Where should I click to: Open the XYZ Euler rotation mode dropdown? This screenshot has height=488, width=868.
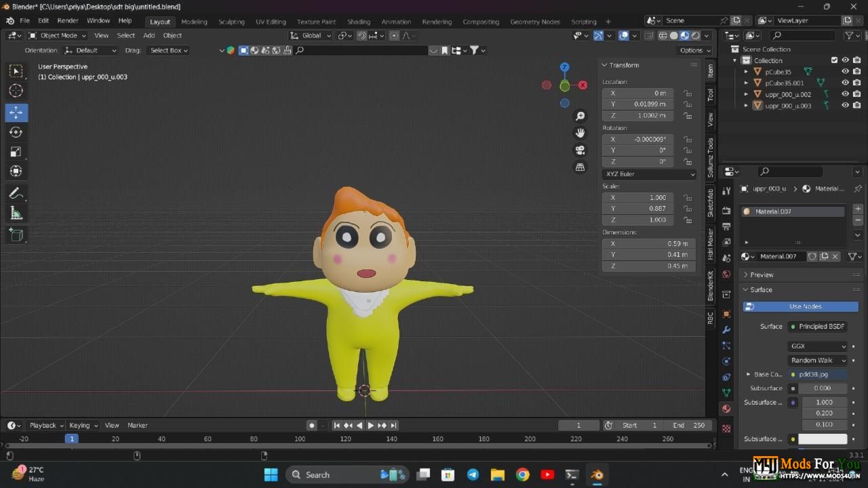[649, 174]
